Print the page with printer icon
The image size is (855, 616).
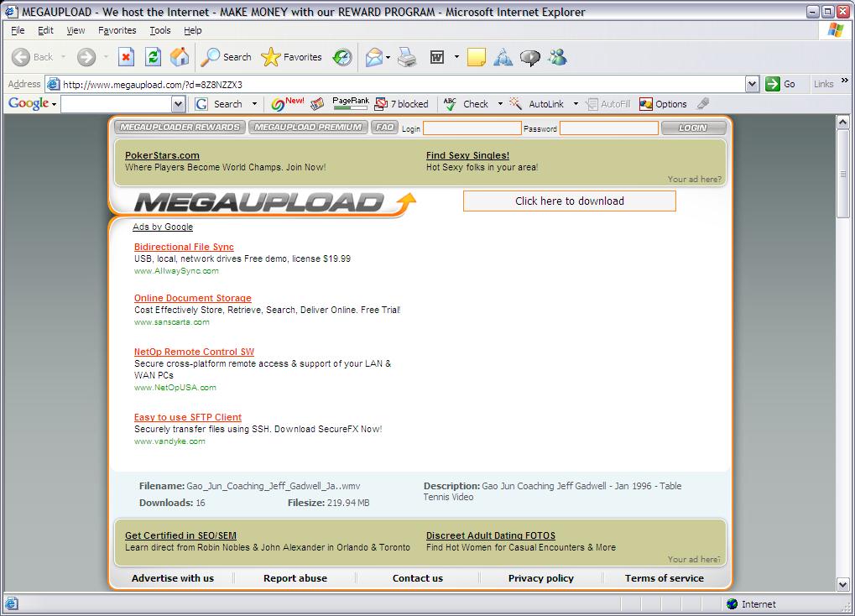coord(407,57)
